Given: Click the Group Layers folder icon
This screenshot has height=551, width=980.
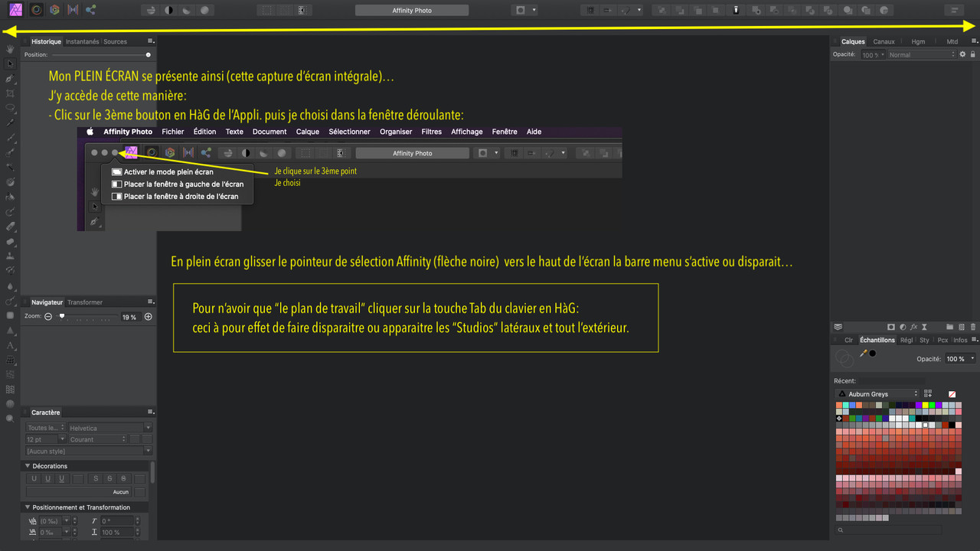Looking at the screenshot, I should 949,327.
